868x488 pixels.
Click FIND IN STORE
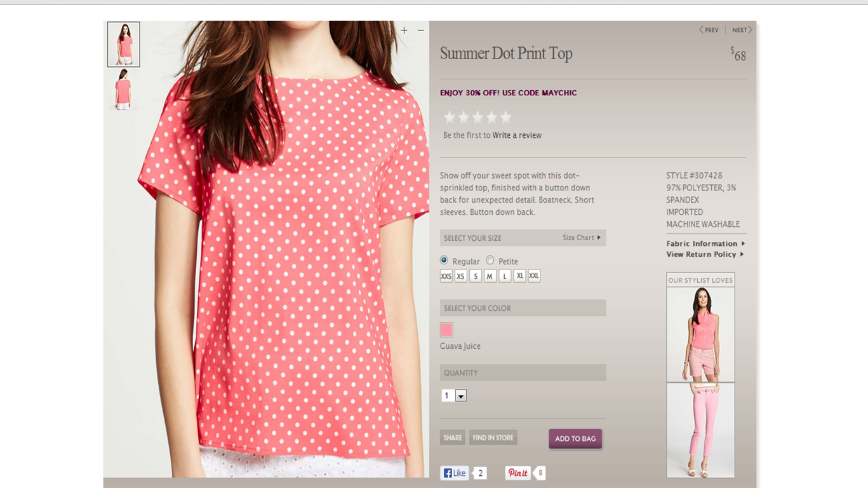[x=493, y=438]
